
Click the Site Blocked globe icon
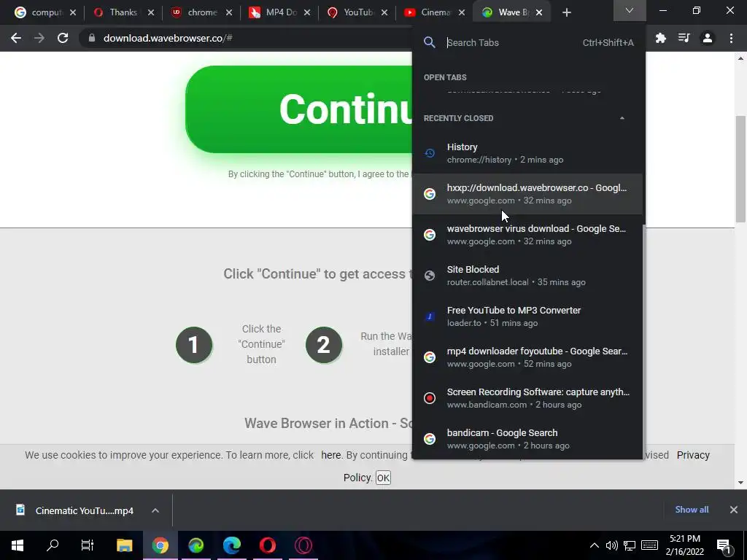[x=430, y=276]
